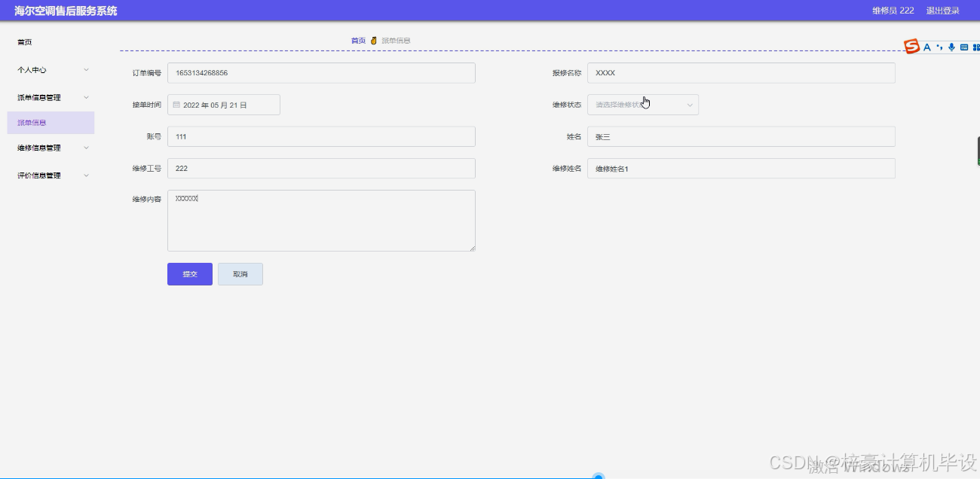Image resolution: width=980 pixels, height=479 pixels.
Task: Click the hand emoji breadcrumb separator
Action: pos(373,41)
